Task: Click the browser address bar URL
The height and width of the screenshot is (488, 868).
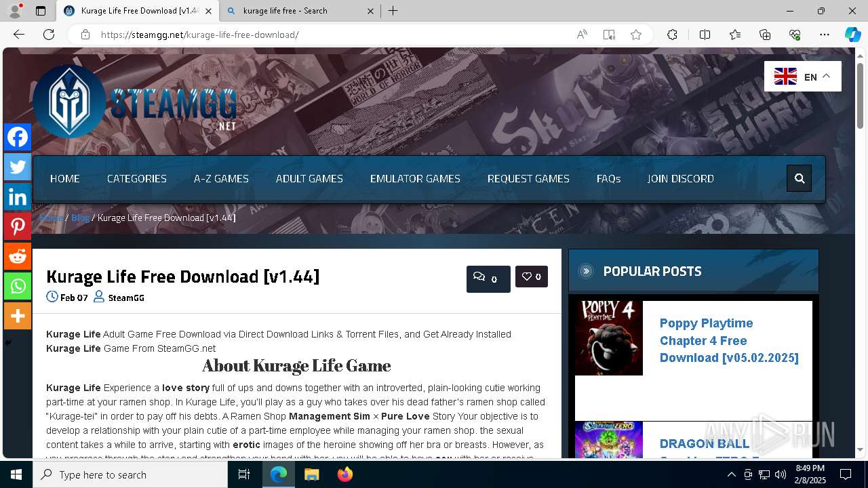Action: (x=200, y=35)
